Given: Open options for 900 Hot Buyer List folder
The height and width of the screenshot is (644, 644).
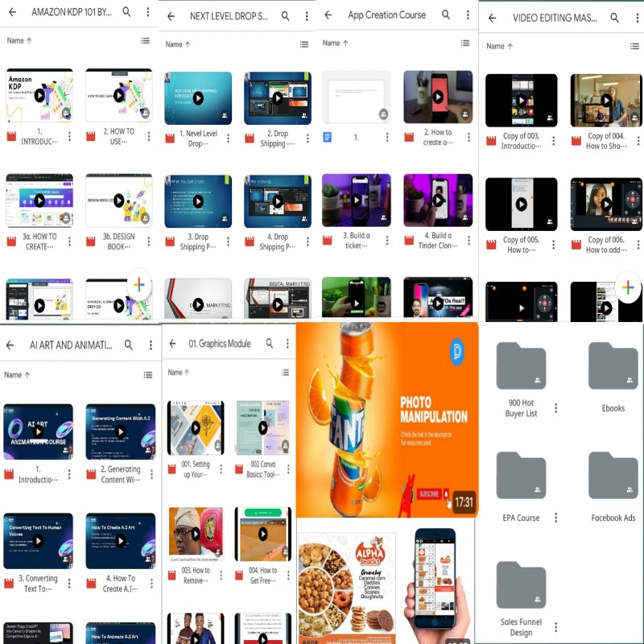Looking at the screenshot, I should [556, 408].
